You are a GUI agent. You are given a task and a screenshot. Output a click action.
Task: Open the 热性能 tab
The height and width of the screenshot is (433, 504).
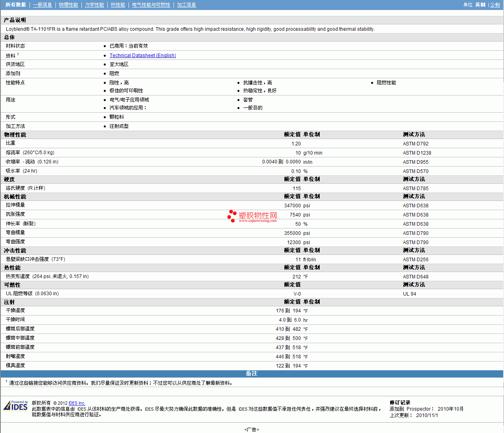[118, 5]
